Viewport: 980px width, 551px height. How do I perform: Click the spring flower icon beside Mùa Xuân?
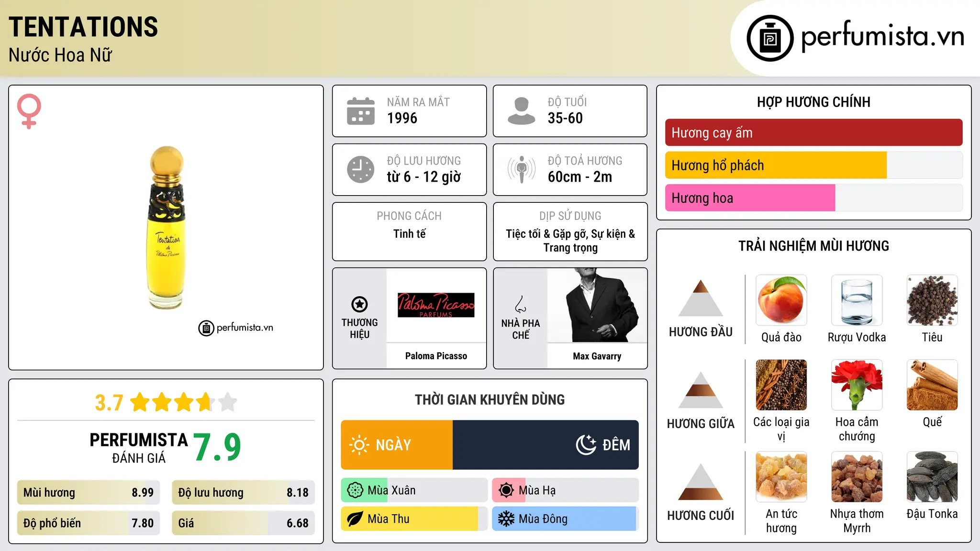[355, 490]
